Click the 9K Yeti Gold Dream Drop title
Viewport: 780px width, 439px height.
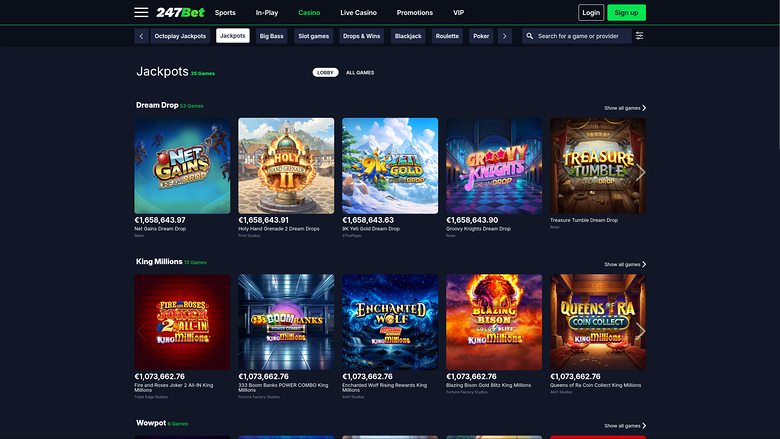click(371, 229)
